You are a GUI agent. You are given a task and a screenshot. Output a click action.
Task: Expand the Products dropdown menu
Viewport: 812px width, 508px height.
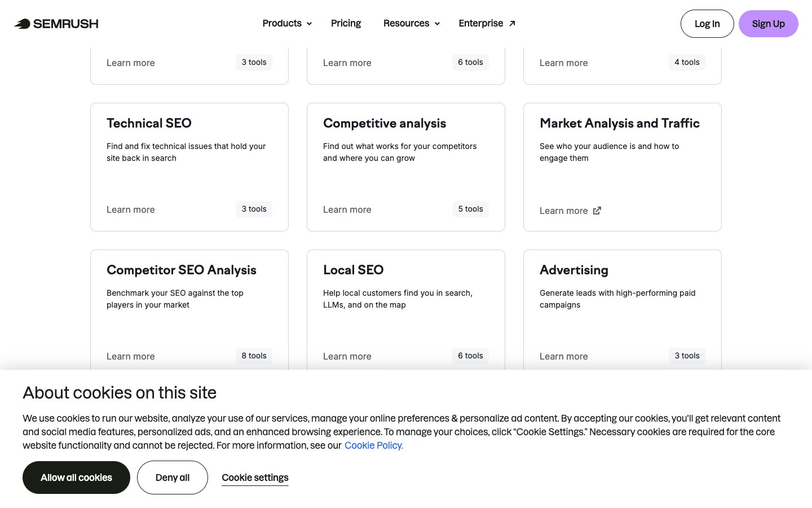pos(287,24)
